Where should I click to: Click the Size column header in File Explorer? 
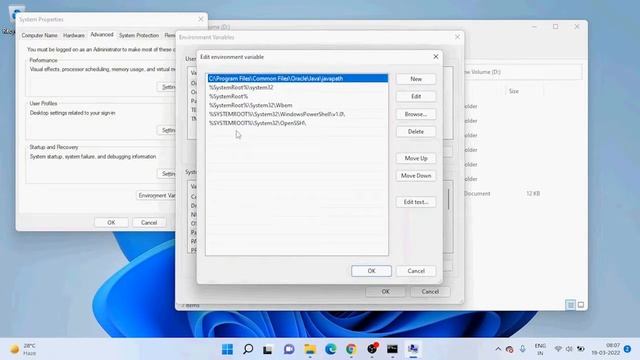point(513,91)
